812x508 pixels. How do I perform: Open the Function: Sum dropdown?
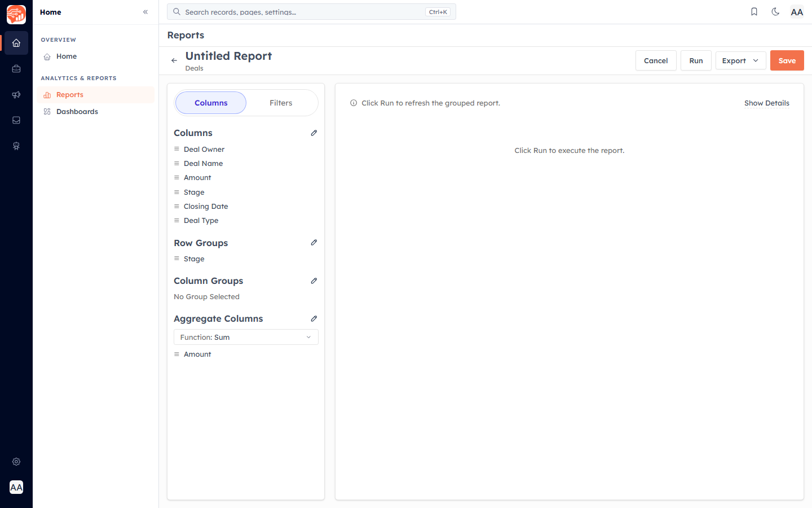pyautogui.click(x=246, y=337)
